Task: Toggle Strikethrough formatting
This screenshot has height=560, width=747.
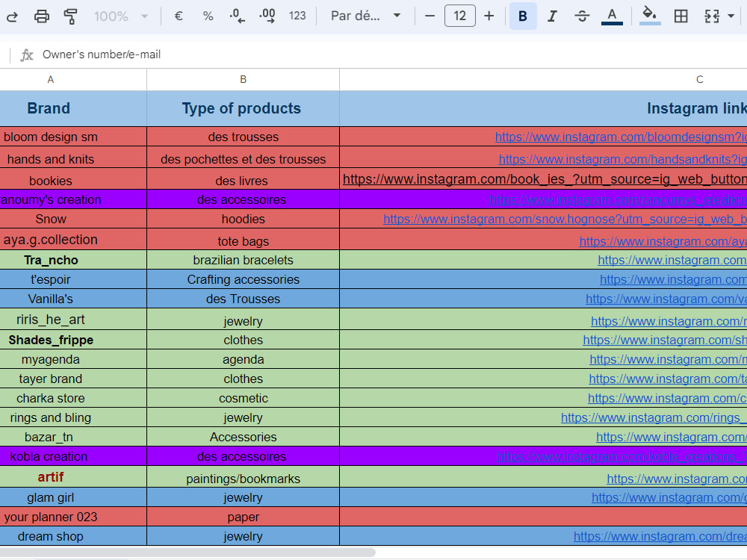Action: point(582,16)
